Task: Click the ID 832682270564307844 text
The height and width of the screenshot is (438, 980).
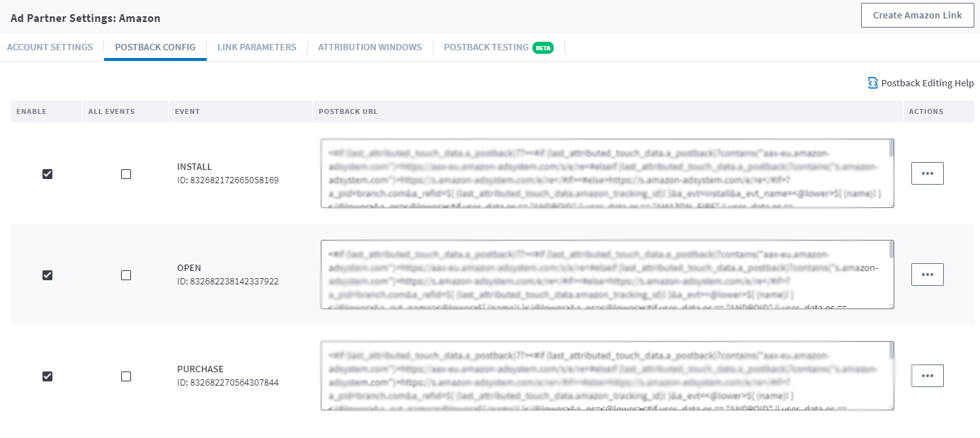Action: [227, 383]
